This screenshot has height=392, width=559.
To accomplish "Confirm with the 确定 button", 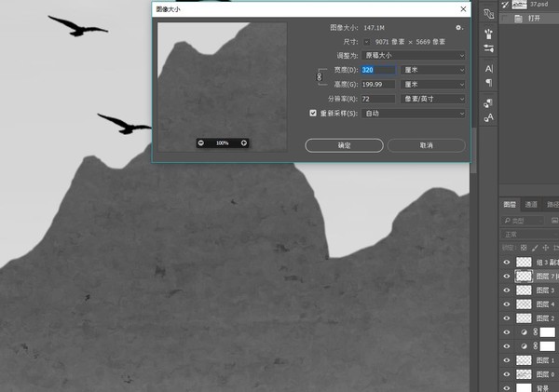I will point(345,145).
